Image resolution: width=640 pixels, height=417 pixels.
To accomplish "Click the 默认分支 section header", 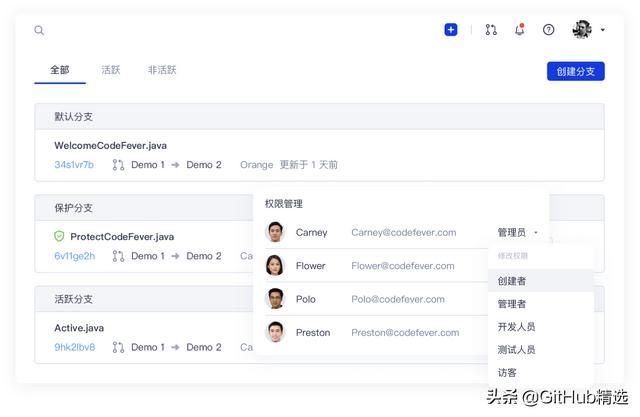I will (319, 117).
